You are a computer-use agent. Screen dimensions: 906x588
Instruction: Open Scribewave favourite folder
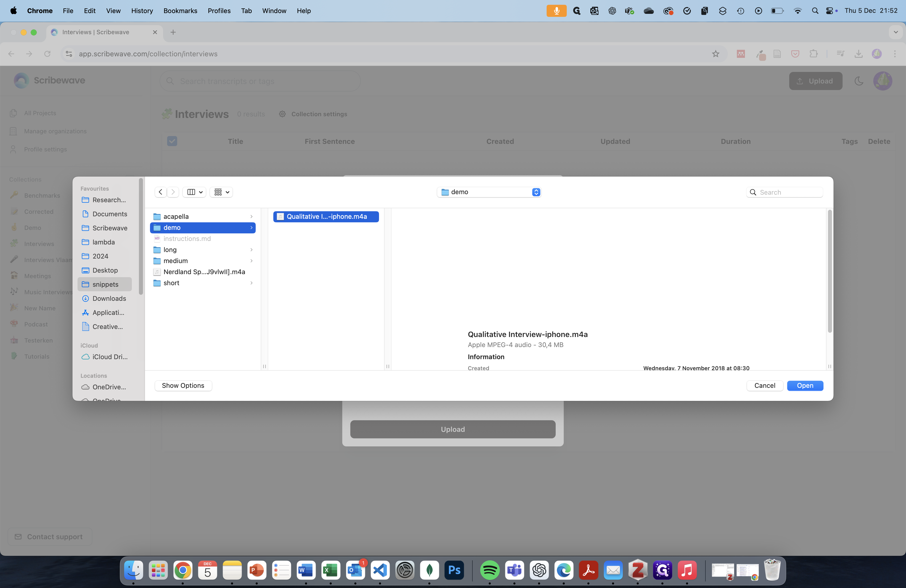[105, 228]
